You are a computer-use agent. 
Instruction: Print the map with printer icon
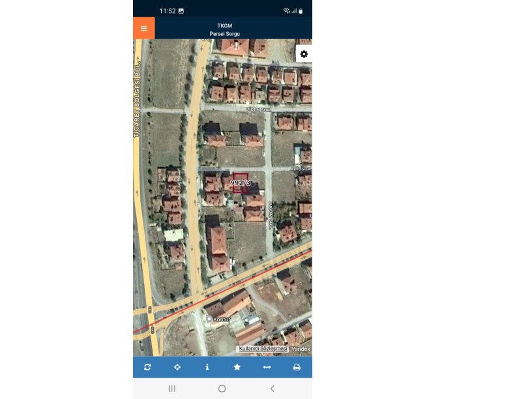[297, 367]
